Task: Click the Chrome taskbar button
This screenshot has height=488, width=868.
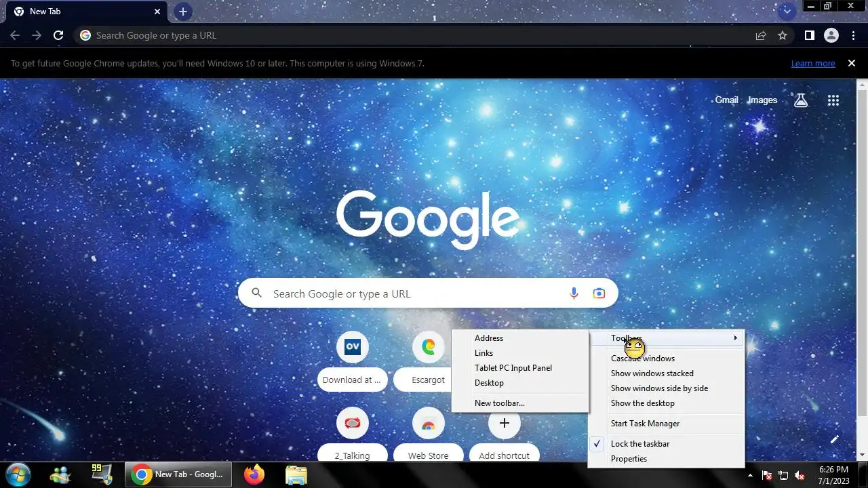Action: tap(178, 474)
